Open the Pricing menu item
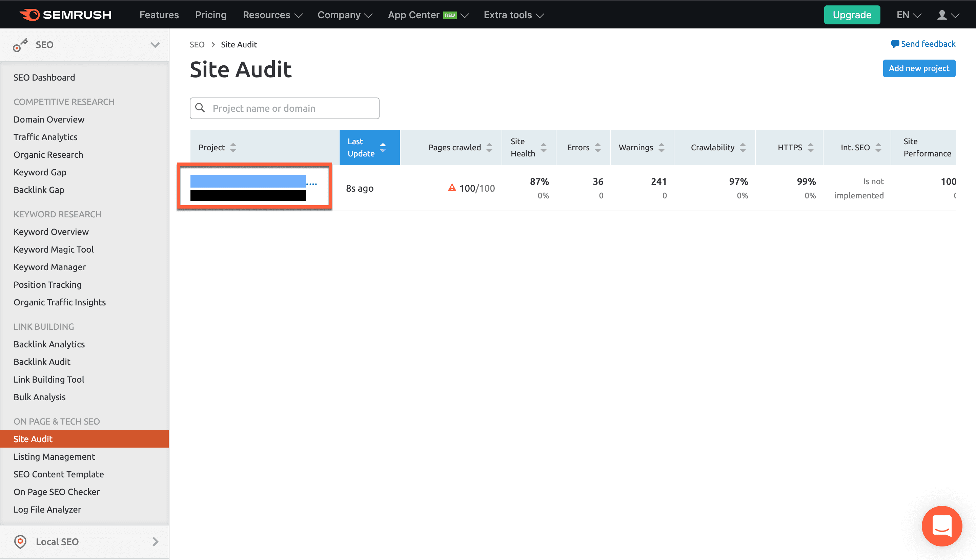 [x=210, y=15]
